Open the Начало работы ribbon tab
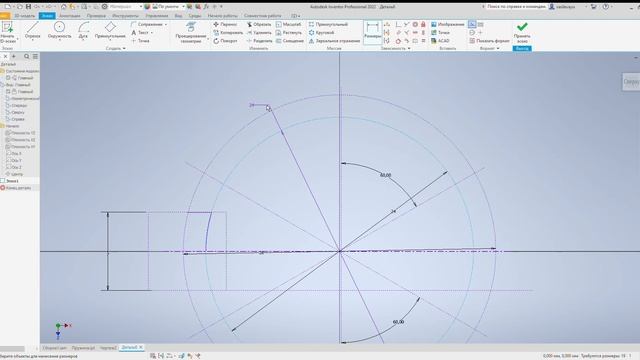 click(x=222, y=16)
